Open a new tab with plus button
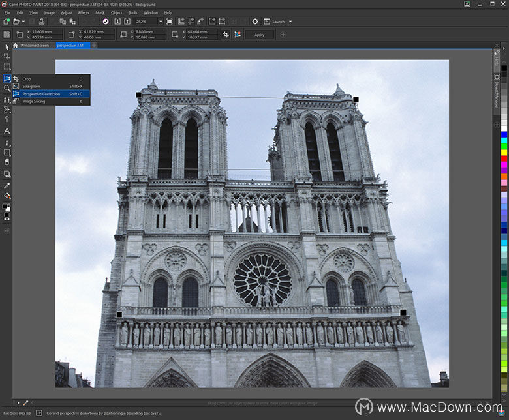Viewport: 509px width, 420px height. pos(94,46)
